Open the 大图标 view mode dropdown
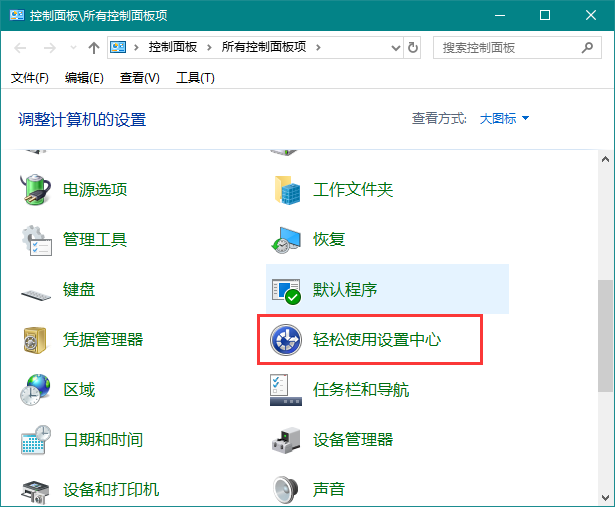Screen dimensions: 615x507 504,118
